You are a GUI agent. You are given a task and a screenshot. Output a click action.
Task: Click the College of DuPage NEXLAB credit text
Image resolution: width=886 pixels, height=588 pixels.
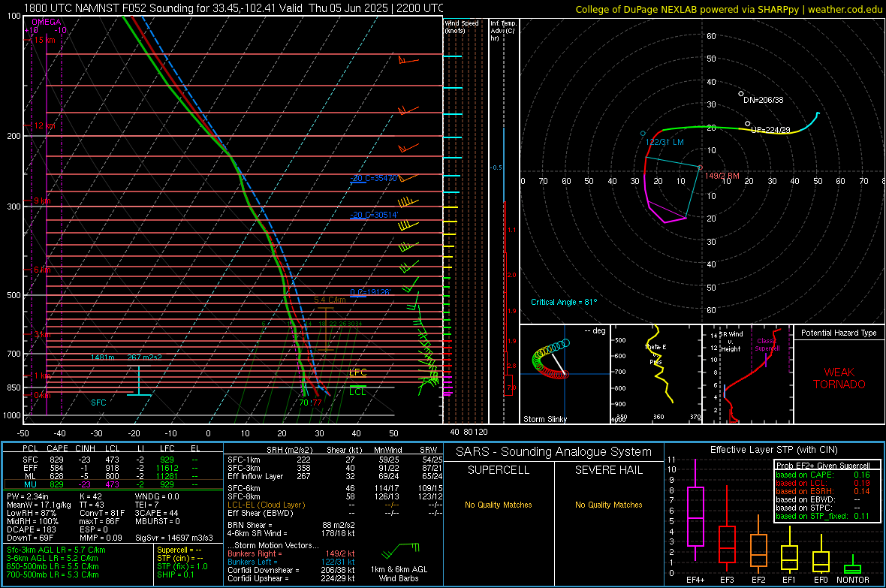[x=728, y=9]
